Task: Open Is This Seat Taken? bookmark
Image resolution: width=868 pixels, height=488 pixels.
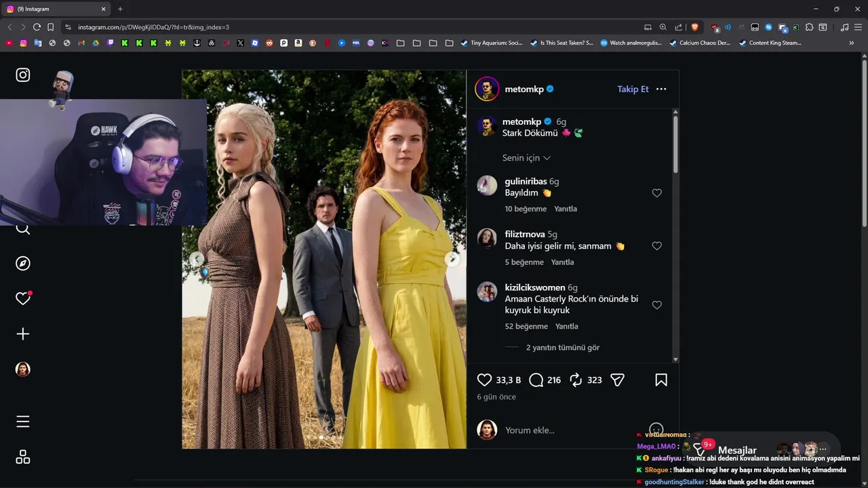Action: tap(561, 43)
